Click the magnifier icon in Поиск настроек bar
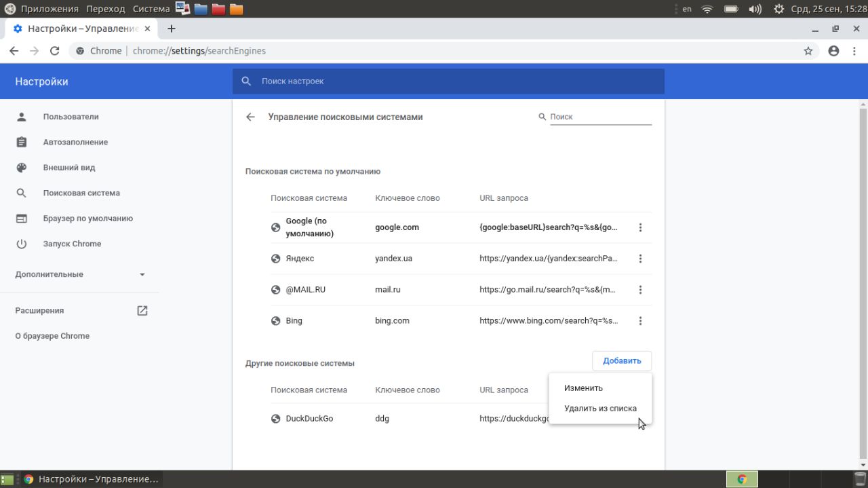 coord(246,81)
